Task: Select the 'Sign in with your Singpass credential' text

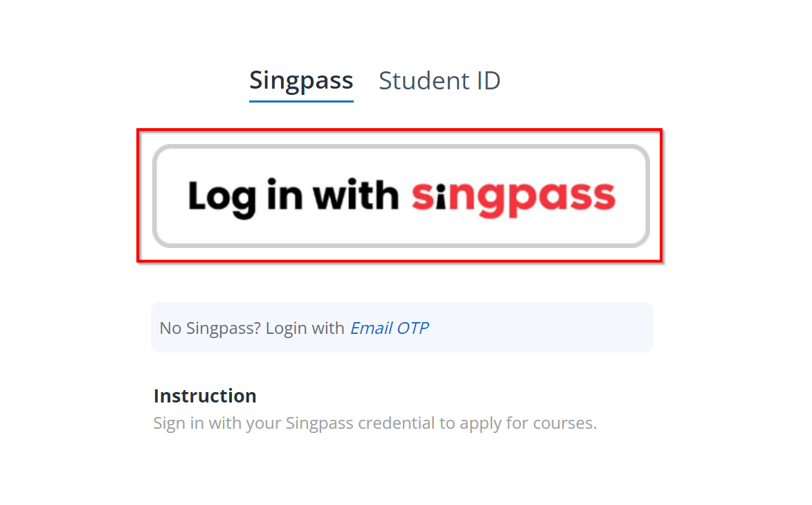Action: pyautogui.click(x=375, y=423)
